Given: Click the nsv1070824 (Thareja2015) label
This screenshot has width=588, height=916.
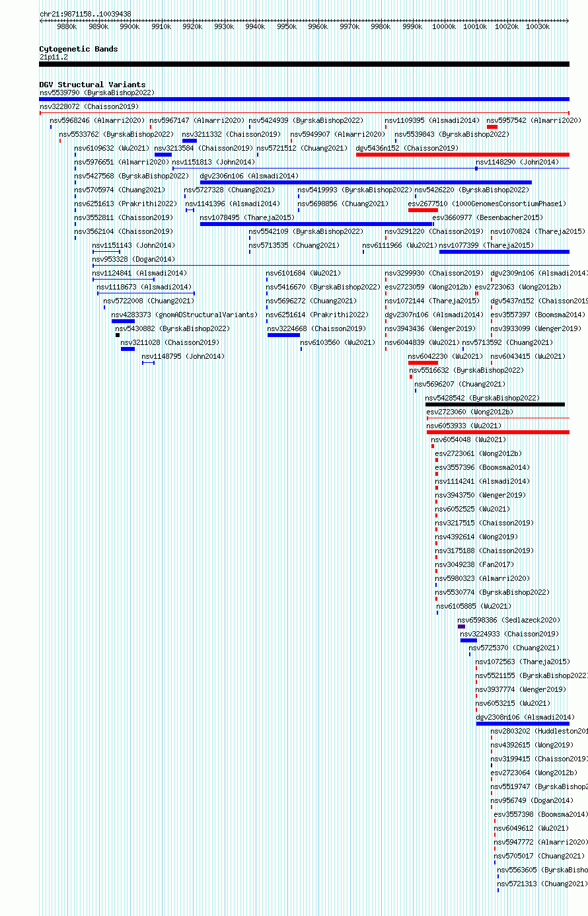Looking at the screenshot, I should point(538,231).
